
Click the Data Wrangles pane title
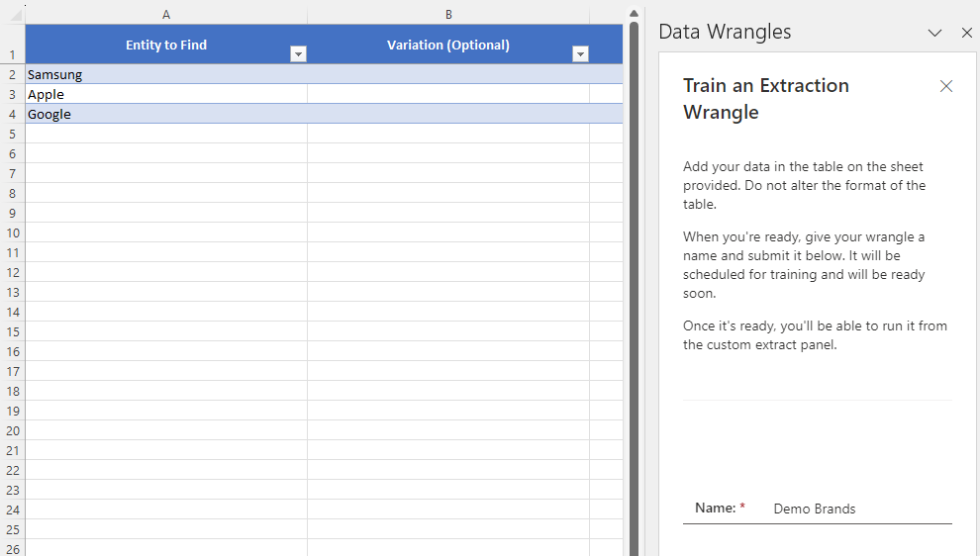[725, 32]
